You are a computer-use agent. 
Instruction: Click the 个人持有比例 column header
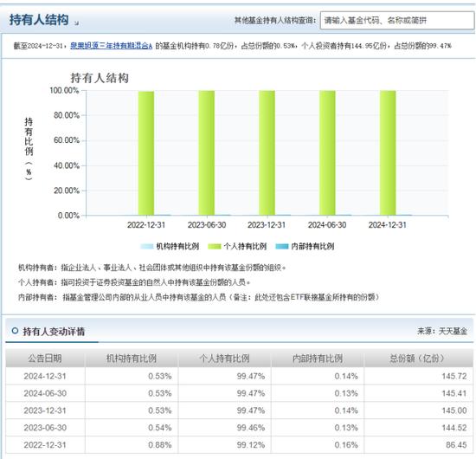[x=224, y=359]
